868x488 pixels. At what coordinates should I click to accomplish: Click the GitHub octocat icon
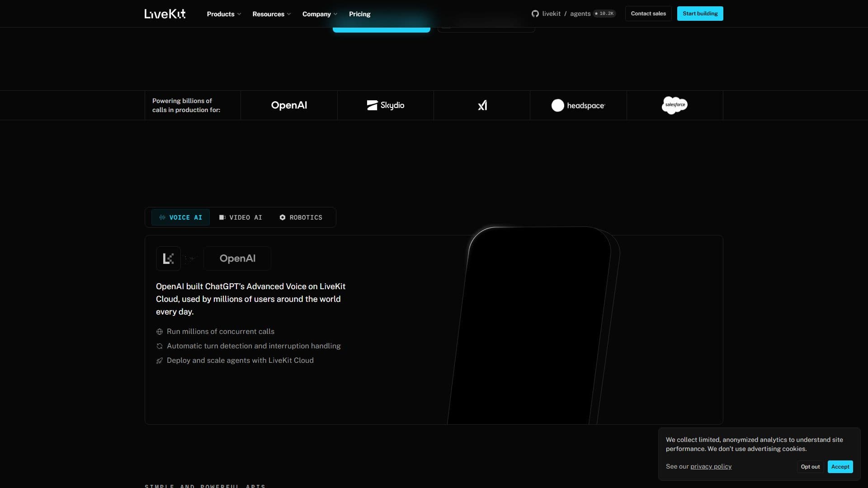[535, 14]
